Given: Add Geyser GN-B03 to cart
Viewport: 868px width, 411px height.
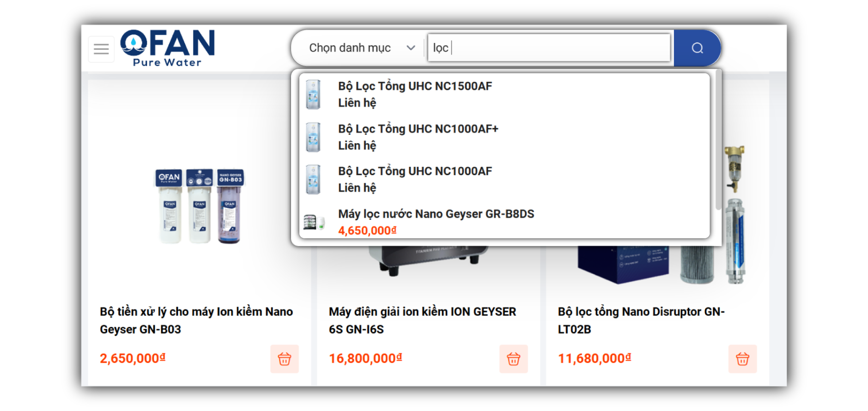Looking at the screenshot, I should click(284, 359).
